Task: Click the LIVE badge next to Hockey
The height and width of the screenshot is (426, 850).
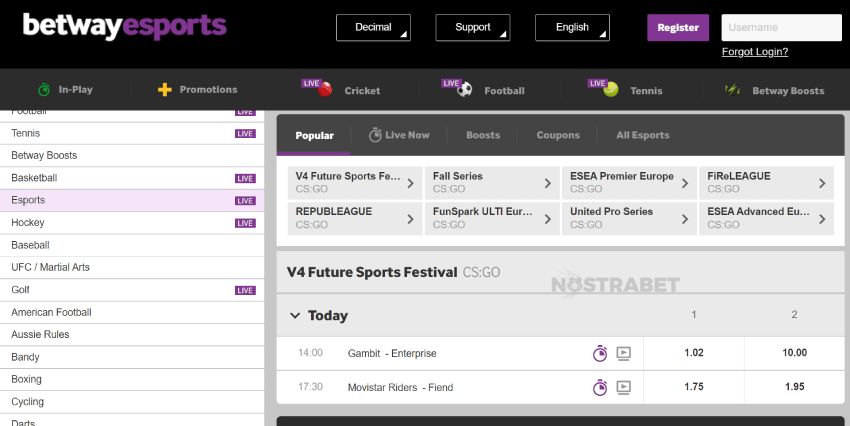Action: click(245, 223)
